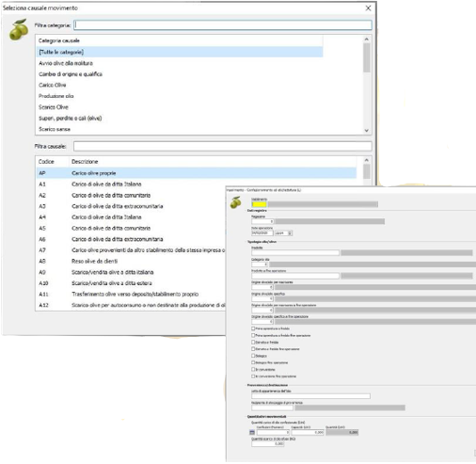Tick the Biologico checkbox
The image size is (476, 464).
point(253,356)
